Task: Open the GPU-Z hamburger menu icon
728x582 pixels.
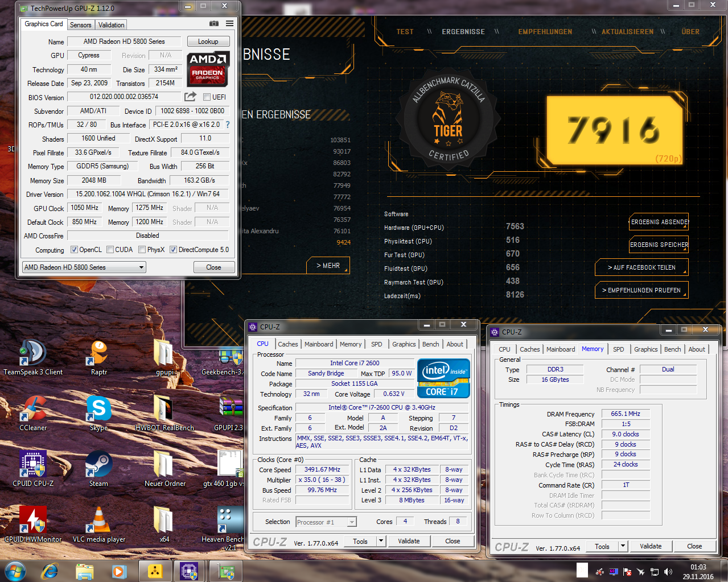Action: click(229, 23)
